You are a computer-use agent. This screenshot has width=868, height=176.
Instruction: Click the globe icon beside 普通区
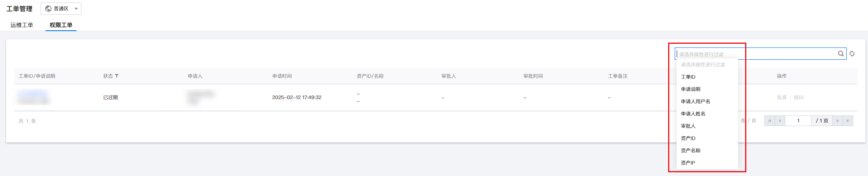(x=48, y=9)
